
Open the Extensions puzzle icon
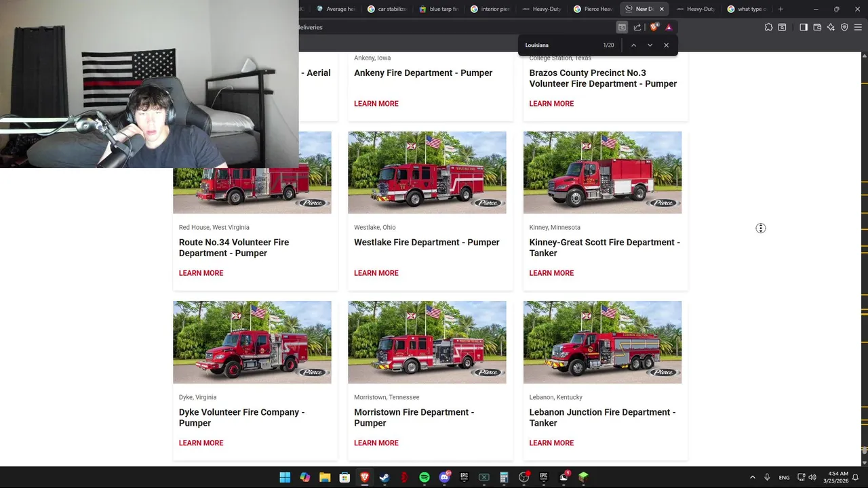768,27
